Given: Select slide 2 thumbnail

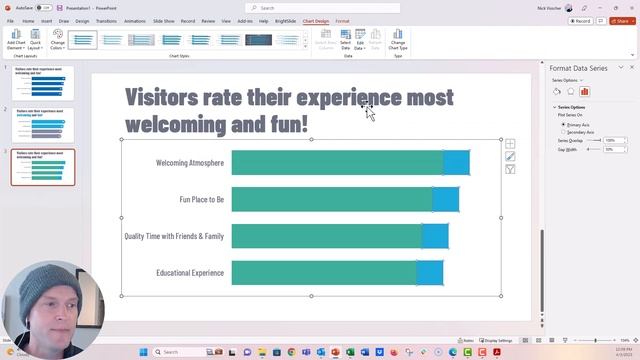Looking at the screenshot, I should pyautogui.click(x=43, y=125).
